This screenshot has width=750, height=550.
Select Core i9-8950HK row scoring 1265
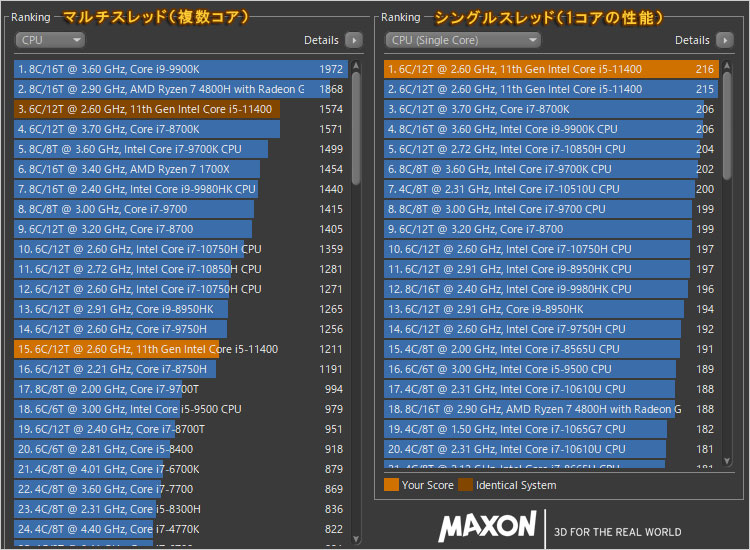pos(181,309)
